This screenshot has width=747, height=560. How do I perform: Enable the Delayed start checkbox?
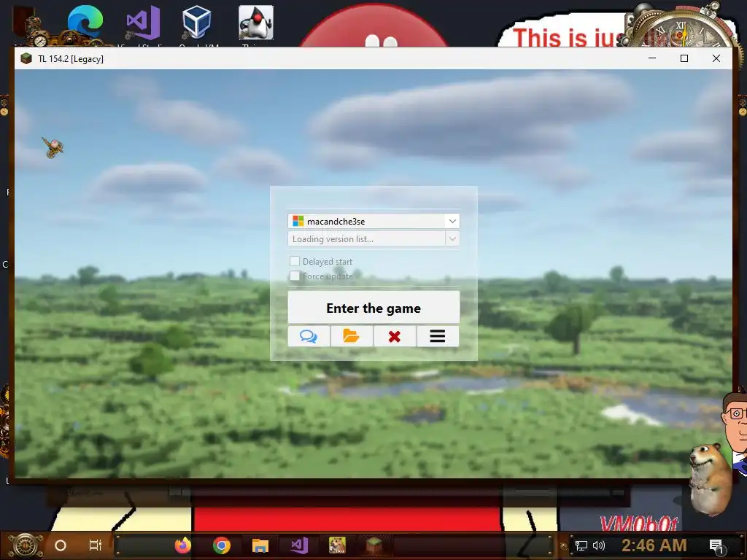point(295,261)
